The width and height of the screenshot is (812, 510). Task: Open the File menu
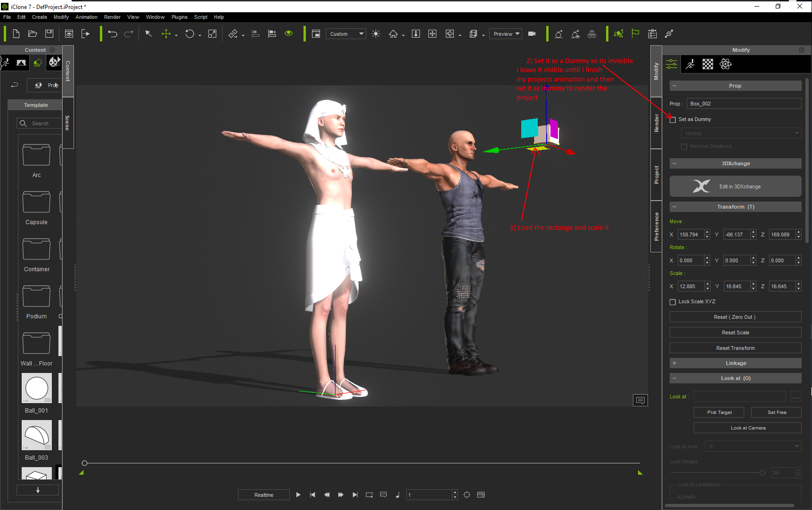coord(7,17)
